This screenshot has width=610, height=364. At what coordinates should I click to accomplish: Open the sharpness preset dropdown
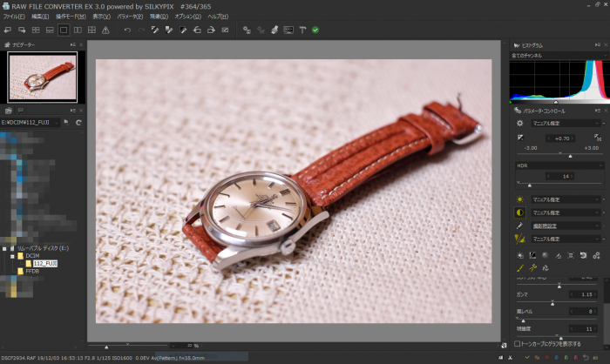[566, 239]
